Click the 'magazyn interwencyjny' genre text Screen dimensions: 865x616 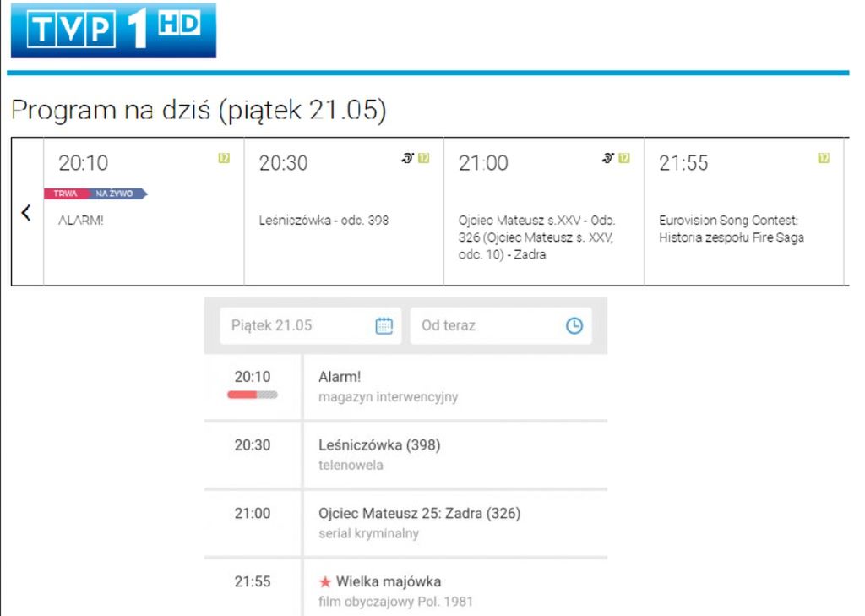click(389, 397)
